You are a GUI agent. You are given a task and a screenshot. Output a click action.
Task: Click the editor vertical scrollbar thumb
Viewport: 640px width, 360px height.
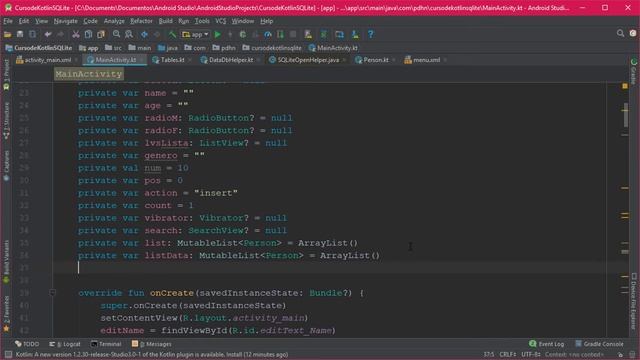click(626, 115)
